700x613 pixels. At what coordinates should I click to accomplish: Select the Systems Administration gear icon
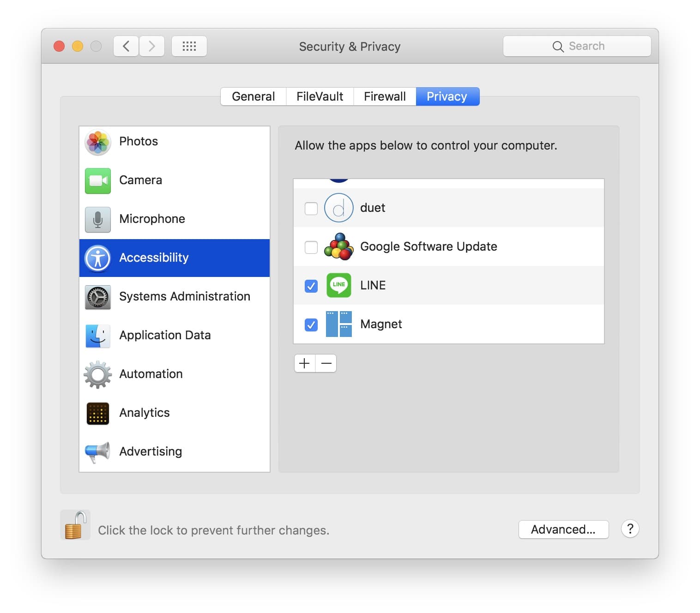pos(97,297)
